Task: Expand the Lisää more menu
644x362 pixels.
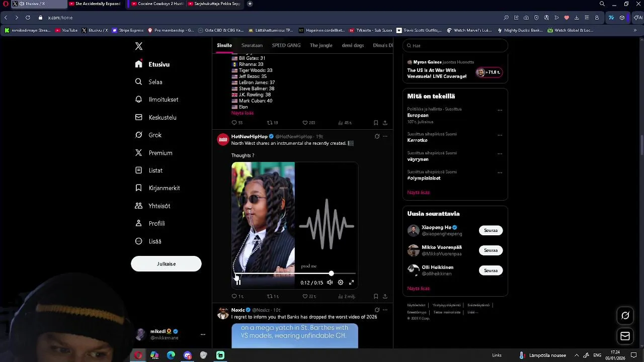Action: pos(148,241)
